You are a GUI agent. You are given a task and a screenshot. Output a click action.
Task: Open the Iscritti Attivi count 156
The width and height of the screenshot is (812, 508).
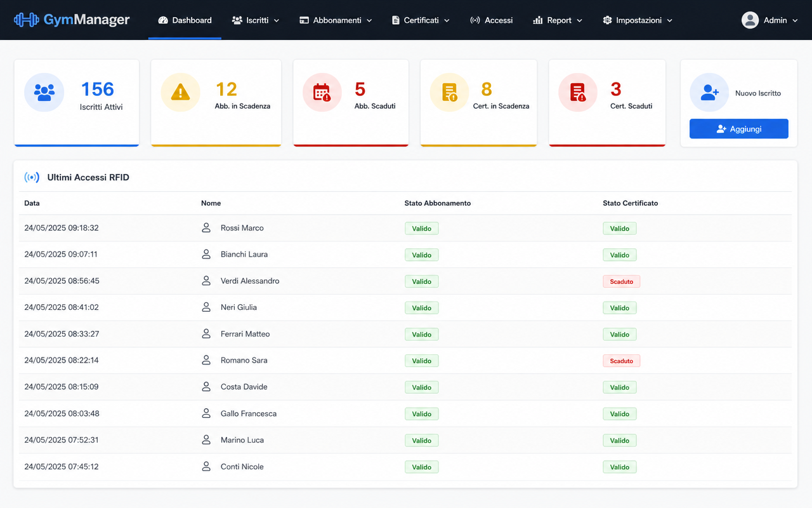98,89
